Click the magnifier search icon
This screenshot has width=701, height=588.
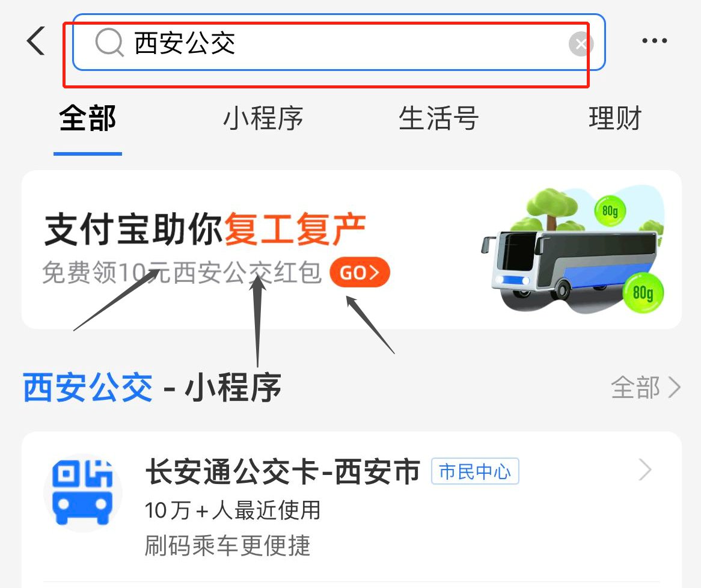point(109,43)
